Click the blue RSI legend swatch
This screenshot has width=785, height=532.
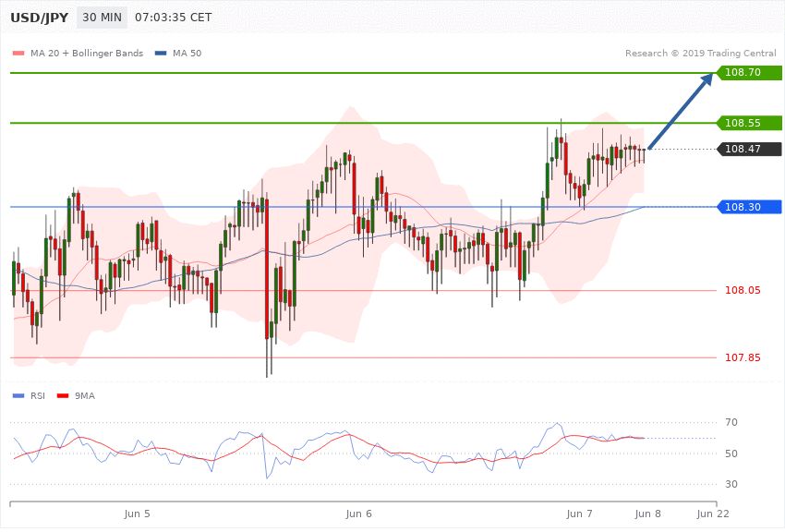18,396
